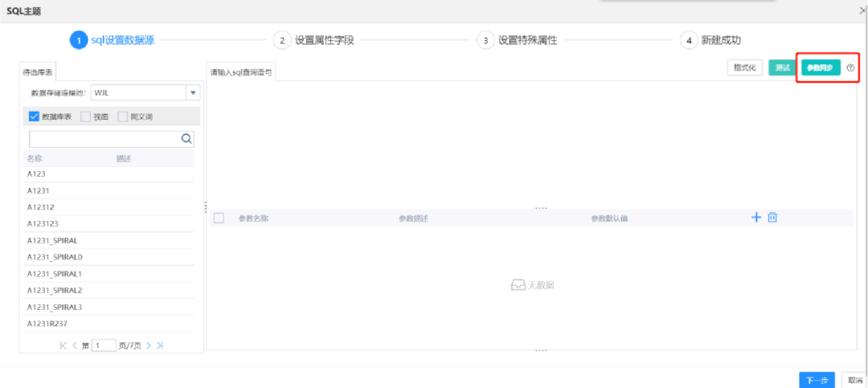The image size is (868, 388).
Task: Jump to the last page of tables
Action: [x=160, y=345]
